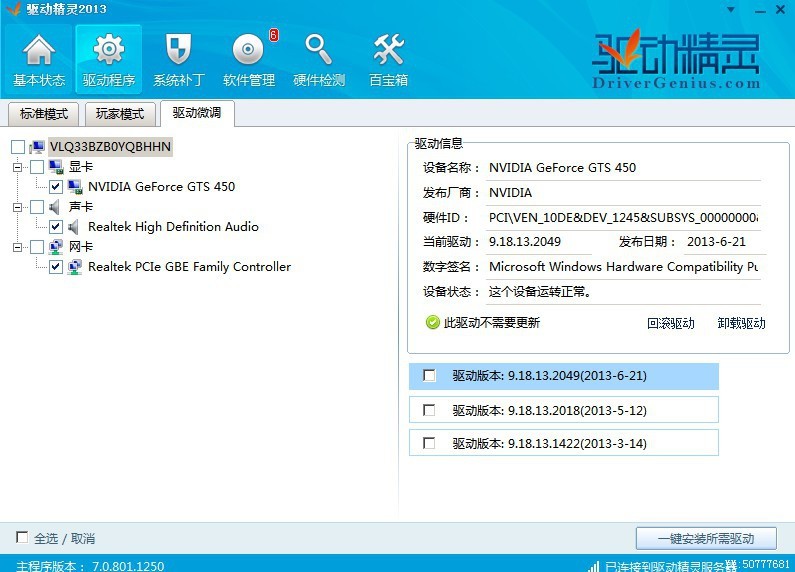Switch to the 标准模式 tab
This screenshot has width=795, height=572.
tap(44, 114)
